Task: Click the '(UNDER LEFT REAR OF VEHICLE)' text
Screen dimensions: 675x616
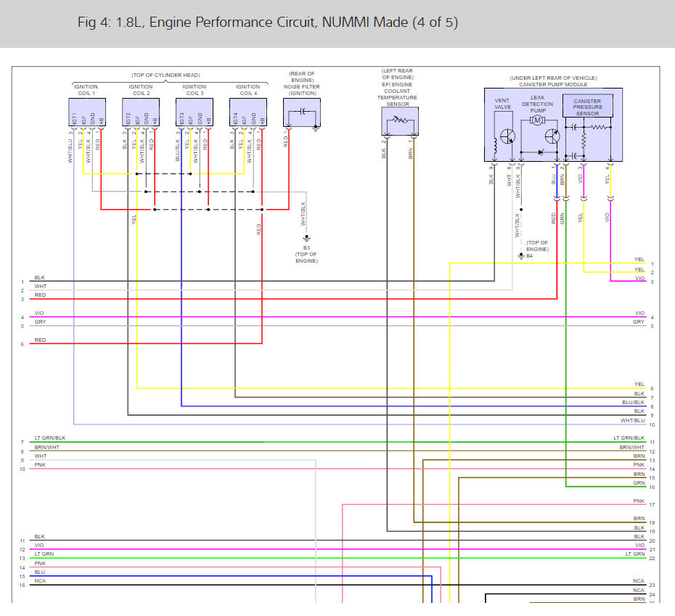Action: click(553, 78)
